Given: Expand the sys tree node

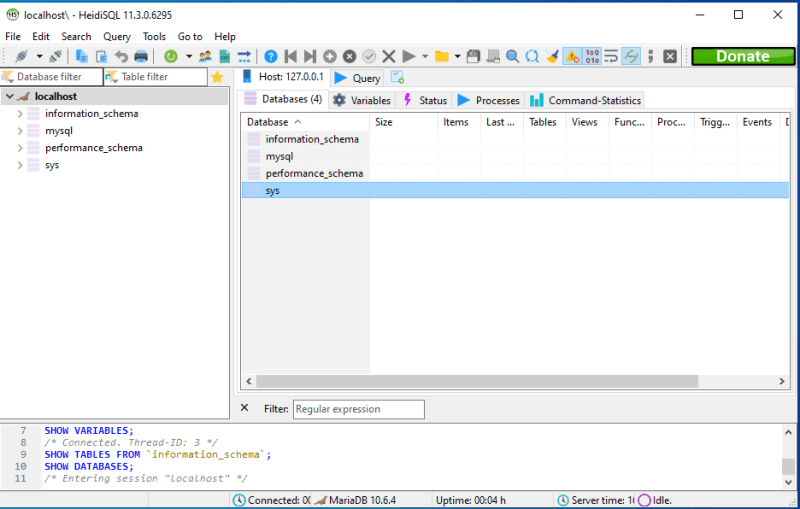Looking at the screenshot, I should (20, 165).
